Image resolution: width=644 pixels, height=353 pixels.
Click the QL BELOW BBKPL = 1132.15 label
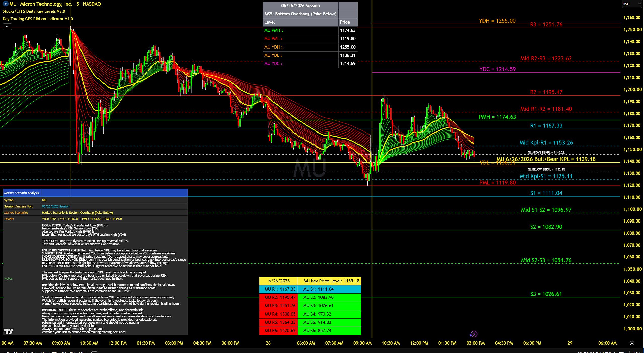[546, 169]
